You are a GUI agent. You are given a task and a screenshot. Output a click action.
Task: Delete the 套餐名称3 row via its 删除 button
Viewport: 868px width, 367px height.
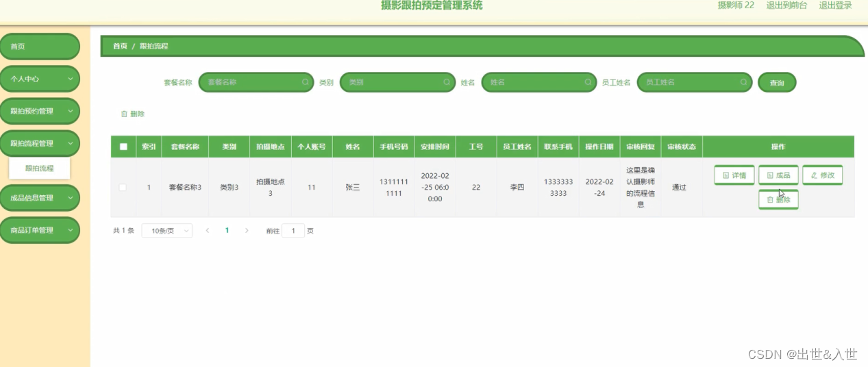(x=778, y=199)
